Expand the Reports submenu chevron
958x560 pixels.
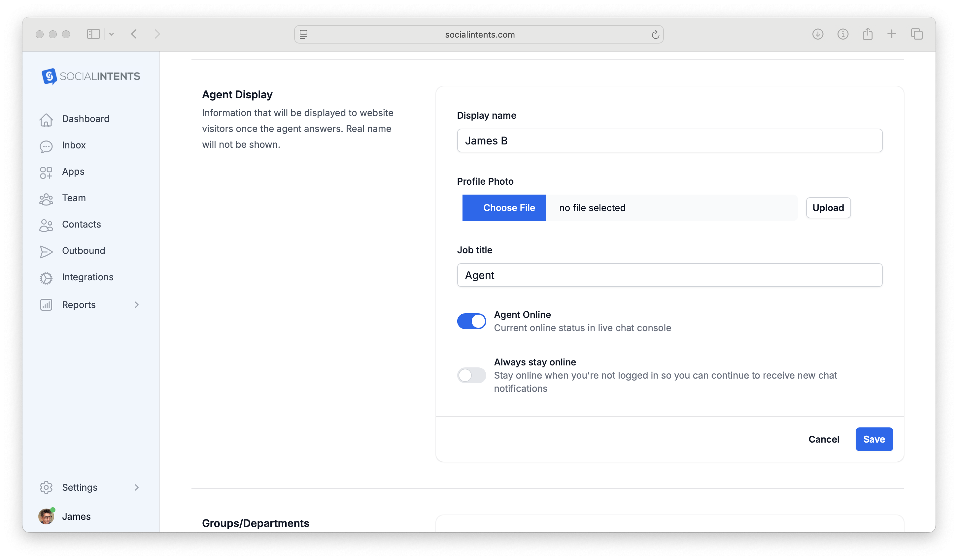pos(136,305)
